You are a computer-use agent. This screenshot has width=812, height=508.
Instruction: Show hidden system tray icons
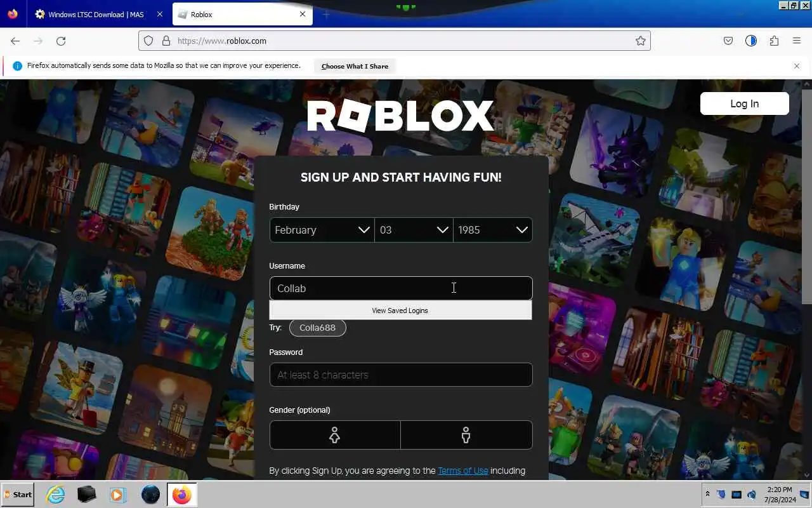pos(707,495)
